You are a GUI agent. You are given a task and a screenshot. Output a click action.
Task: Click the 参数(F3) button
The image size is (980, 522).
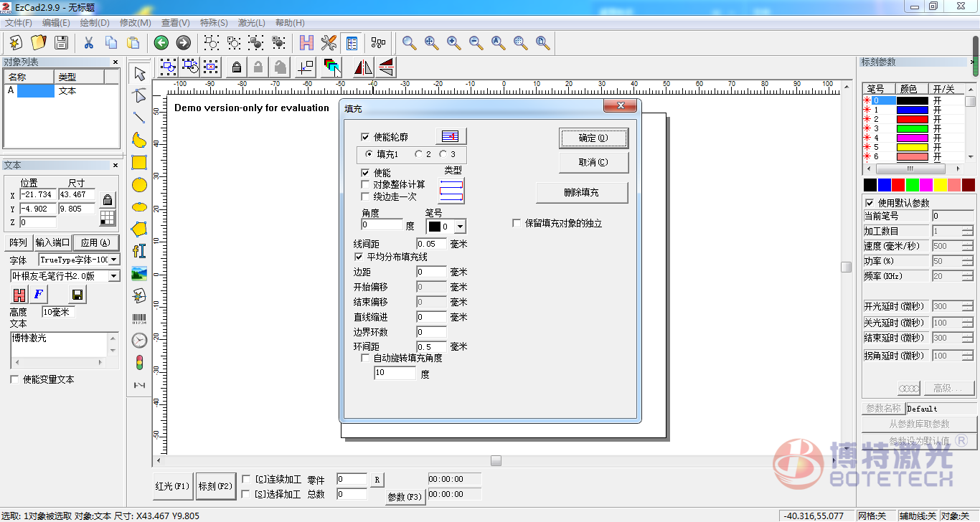[x=405, y=497]
